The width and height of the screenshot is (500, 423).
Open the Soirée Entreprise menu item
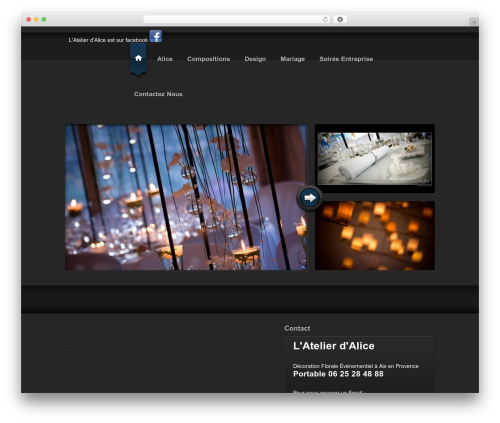pos(346,59)
